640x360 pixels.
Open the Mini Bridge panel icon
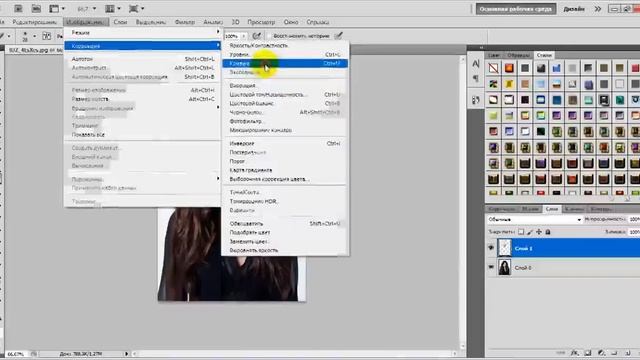click(x=36, y=8)
